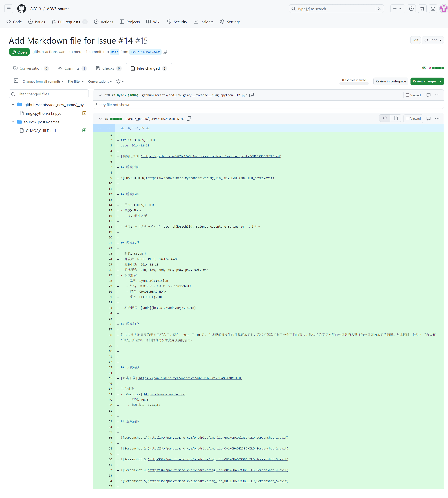Screen dimensions: 448x498
Task: Open the command palette icon
Action: coord(379,9)
